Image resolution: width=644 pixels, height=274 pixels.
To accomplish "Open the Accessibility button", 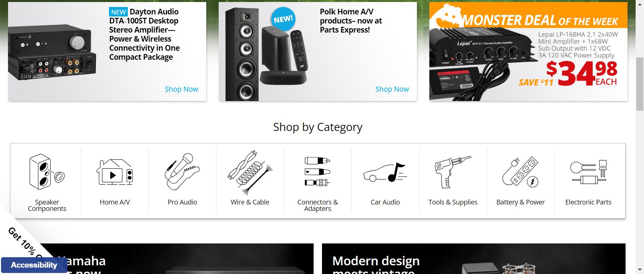I will [x=34, y=265].
